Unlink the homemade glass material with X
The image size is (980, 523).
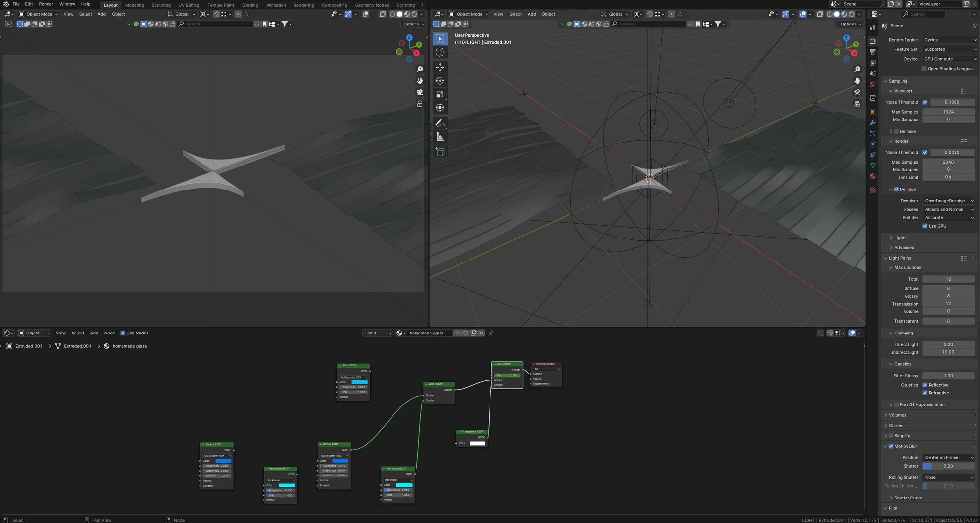tap(481, 333)
